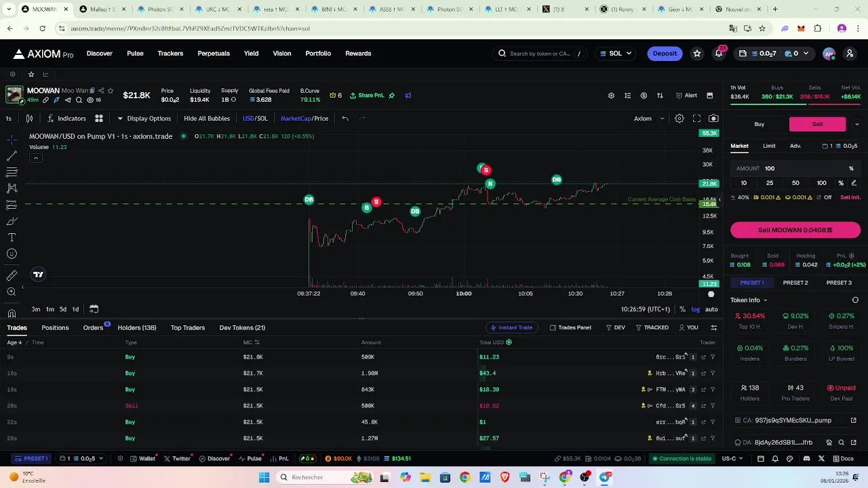Select the trend line drawing tool
Image resolution: width=868 pixels, height=488 pixels.
click(12, 156)
